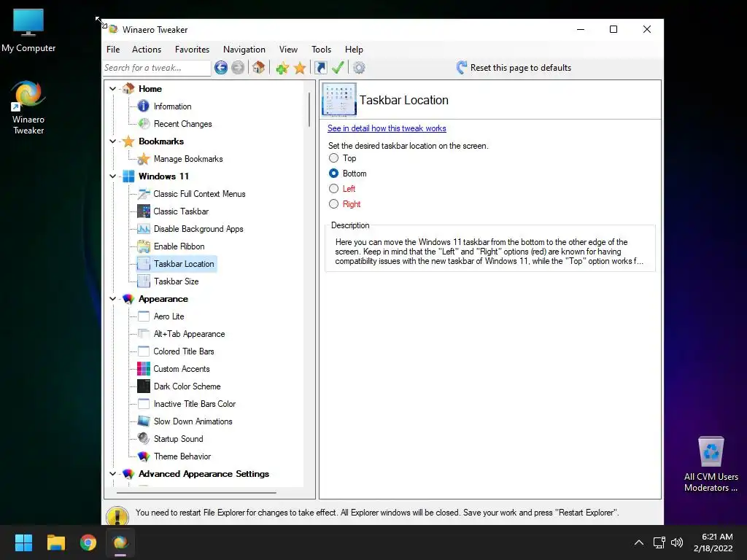Screen dimensions: 747x560
Task: Click the tree panel horizontal scrollbar
Action: pyautogui.click(x=196, y=493)
